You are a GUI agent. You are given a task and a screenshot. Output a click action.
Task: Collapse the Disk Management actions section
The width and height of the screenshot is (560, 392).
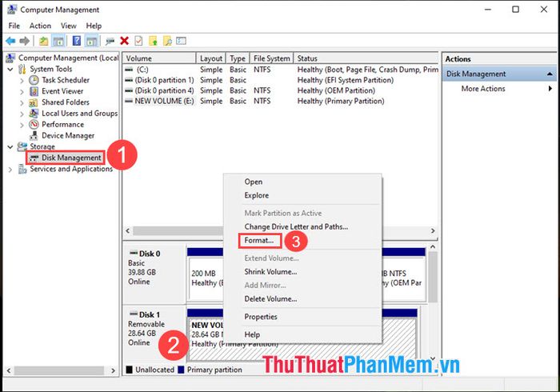pyautogui.click(x=550, y=74)
